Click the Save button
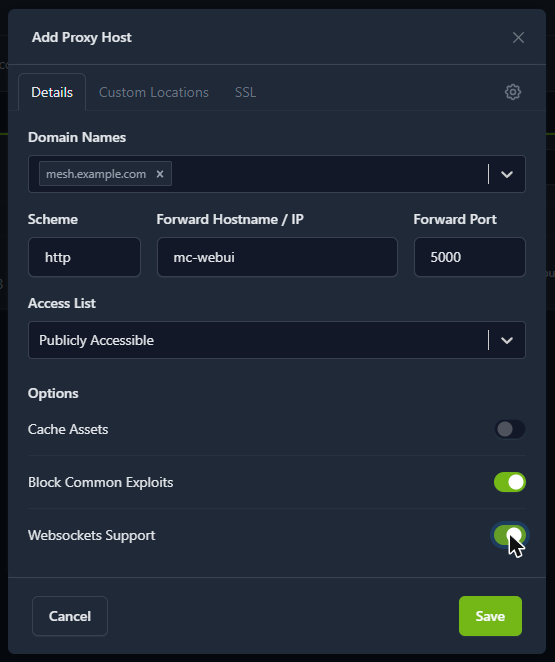 (x=490, y=616)
